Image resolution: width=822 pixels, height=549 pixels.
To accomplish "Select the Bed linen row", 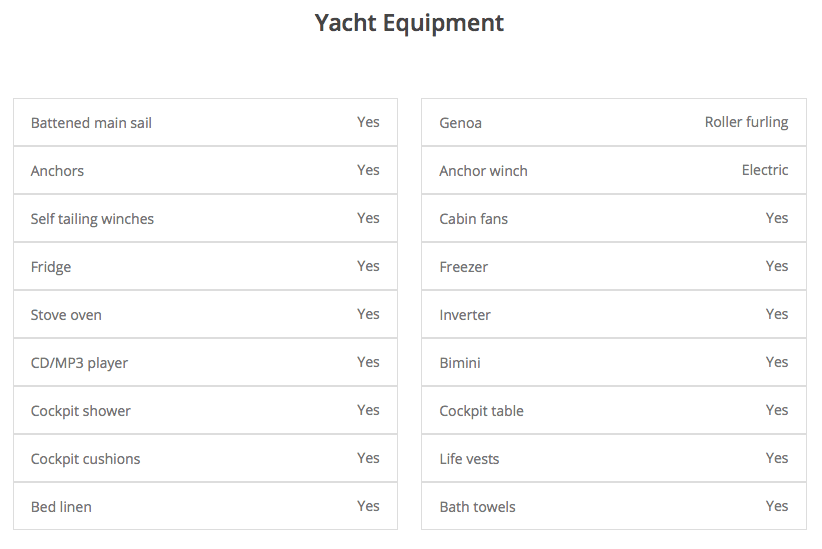I will tap(61, 507).
